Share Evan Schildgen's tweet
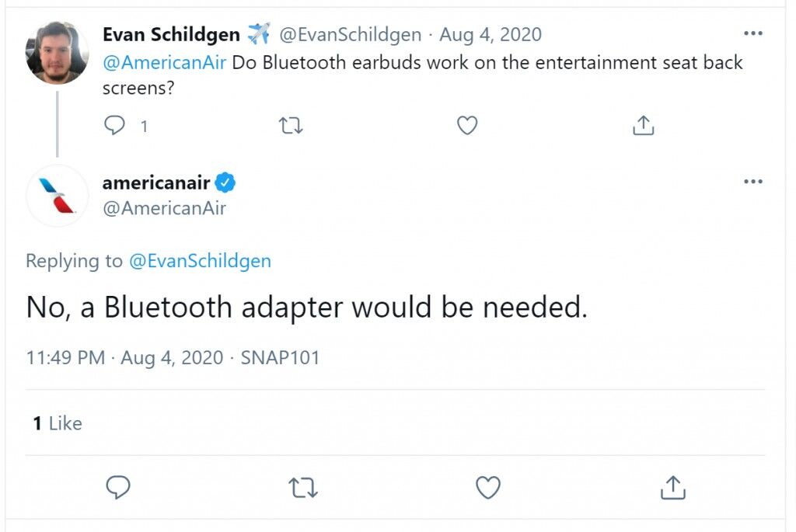 coord(643,125)
